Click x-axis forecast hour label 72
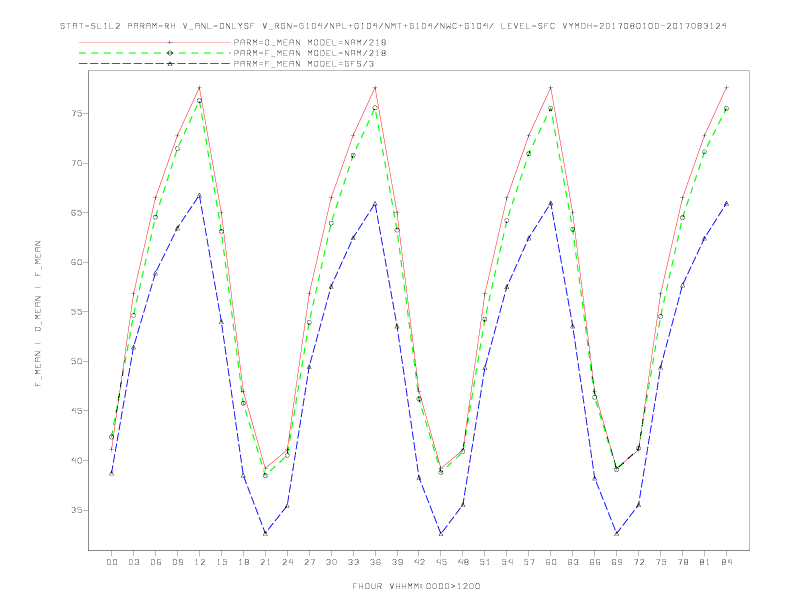The height and width of the screenshot is (612, 792). pos(638,562)
